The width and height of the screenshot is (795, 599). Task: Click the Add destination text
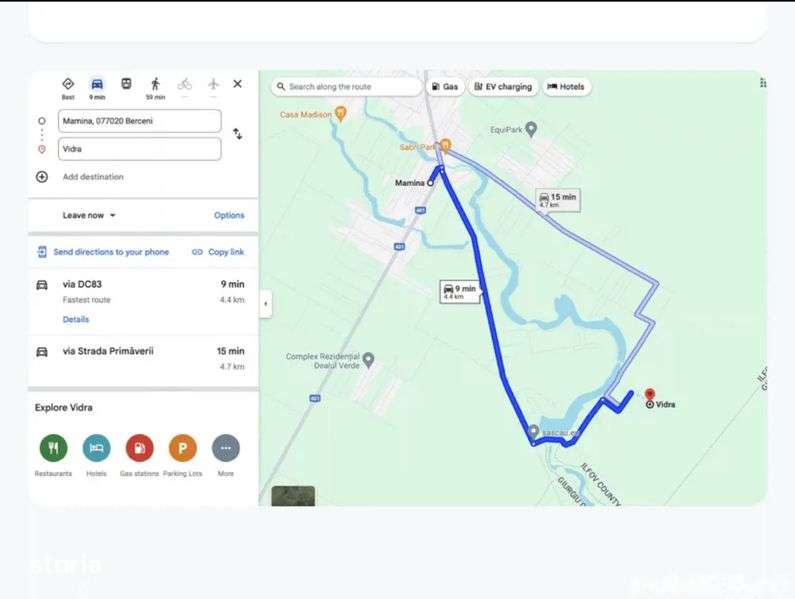click(93, 177)
